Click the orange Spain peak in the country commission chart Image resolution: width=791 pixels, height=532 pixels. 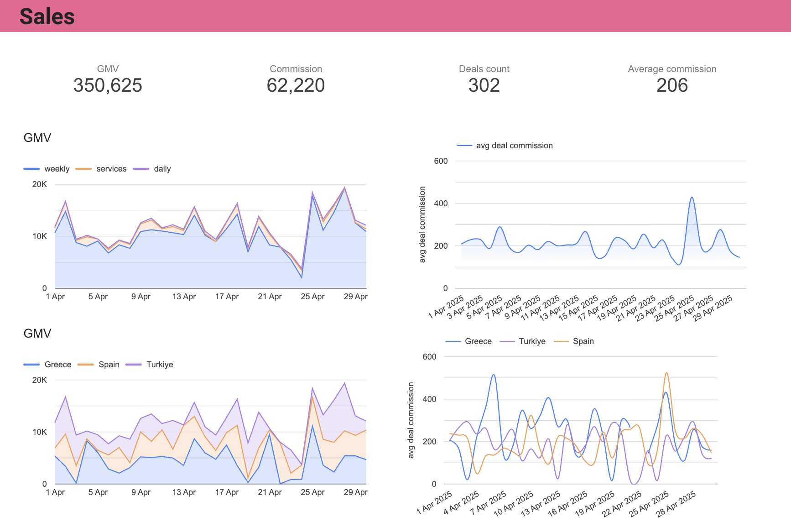(667, 373)
